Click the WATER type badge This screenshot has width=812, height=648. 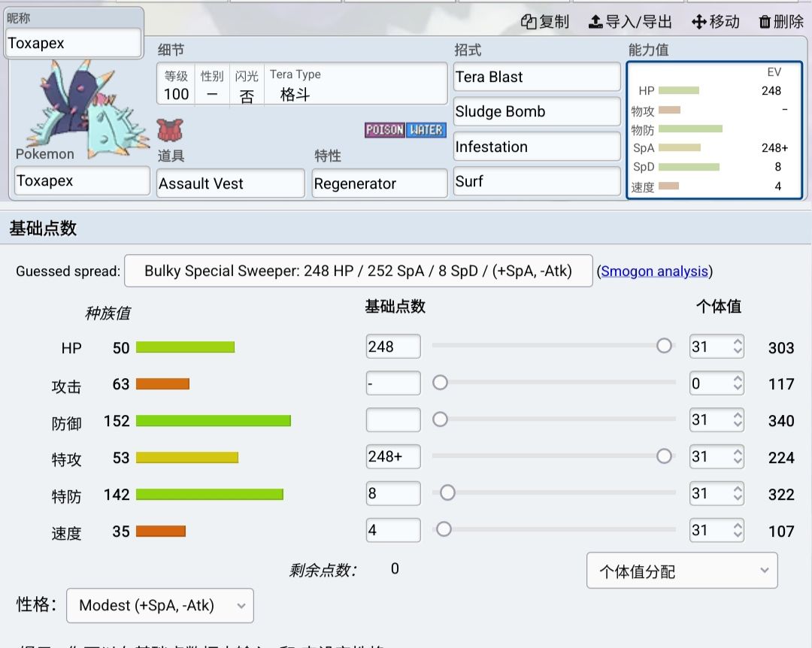tap(426, 130)
